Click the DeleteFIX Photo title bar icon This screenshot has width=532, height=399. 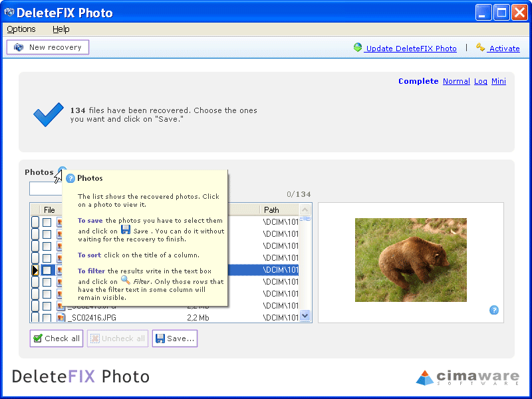pos(9,13)
